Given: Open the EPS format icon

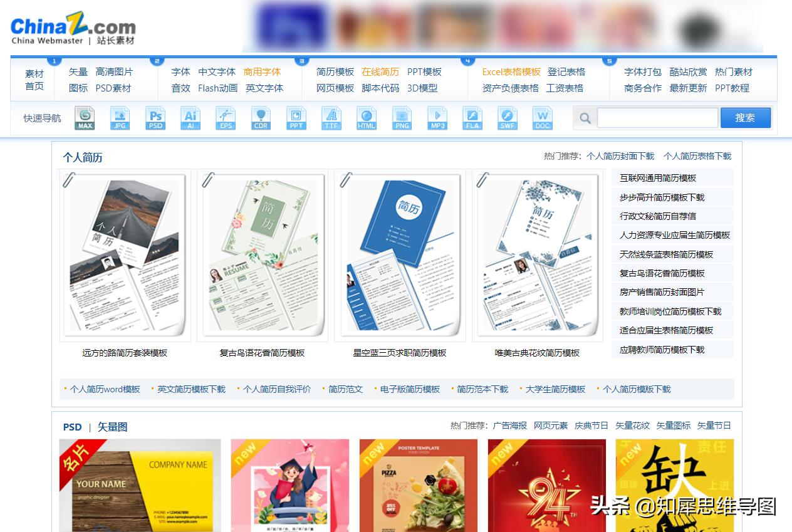Looking at the screenshot, I should 226,118.
